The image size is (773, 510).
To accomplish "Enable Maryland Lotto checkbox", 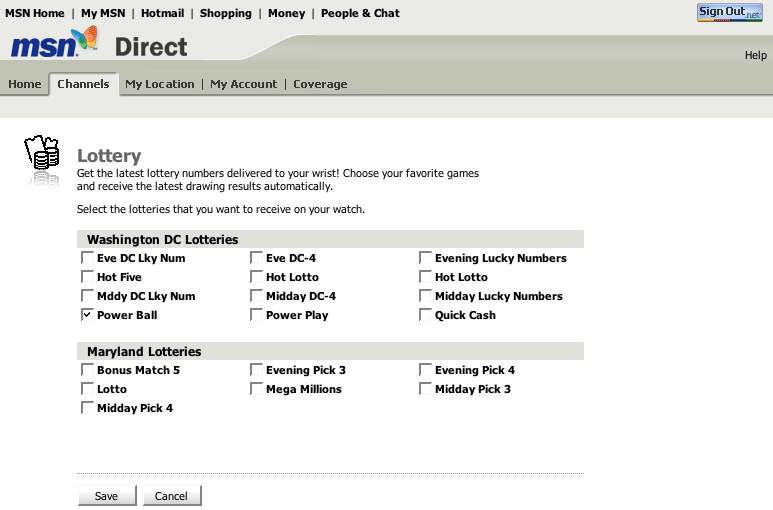I will [87, 389].
